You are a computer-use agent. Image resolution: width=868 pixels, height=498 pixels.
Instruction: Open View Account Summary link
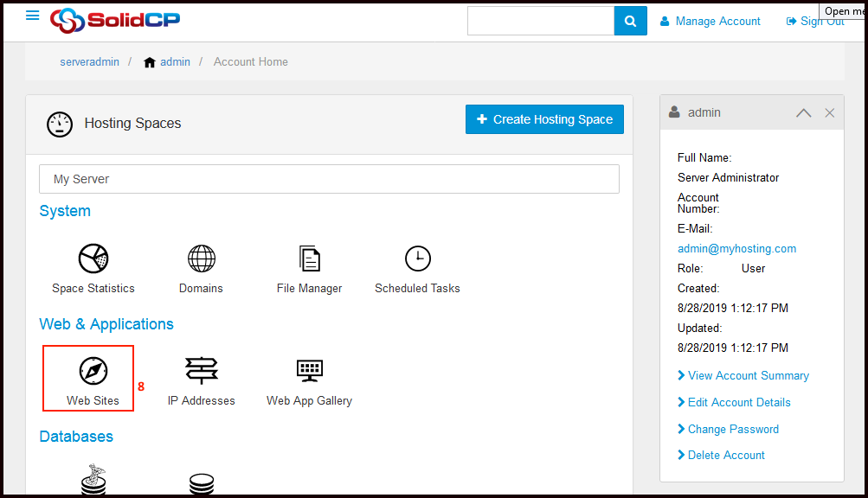pos(748,376)
